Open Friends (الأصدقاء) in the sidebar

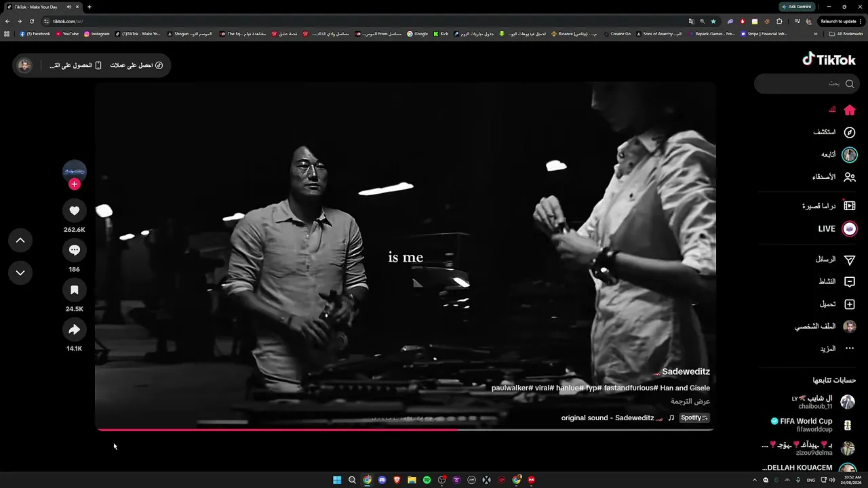(834, 177)
